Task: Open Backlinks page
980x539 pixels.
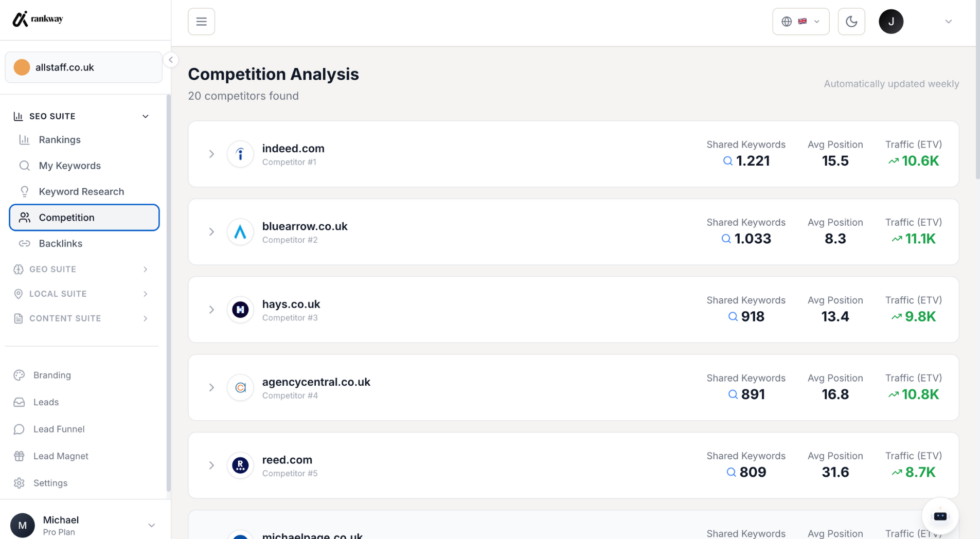Action: [84, 243]
